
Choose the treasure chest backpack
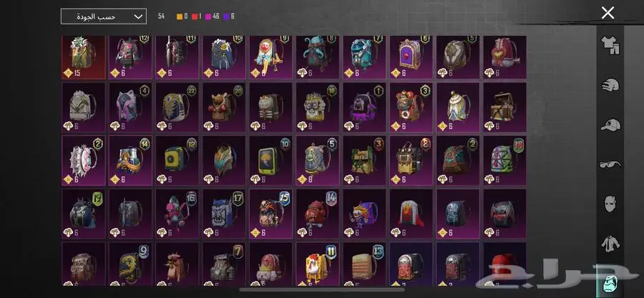tap(504, 107)
